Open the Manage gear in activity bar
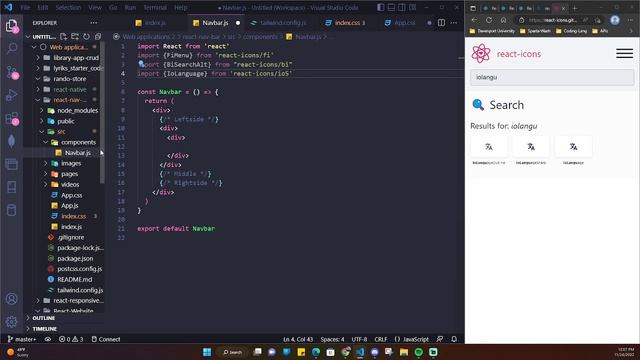Screen dimensions: 640x360 (11, 322)
